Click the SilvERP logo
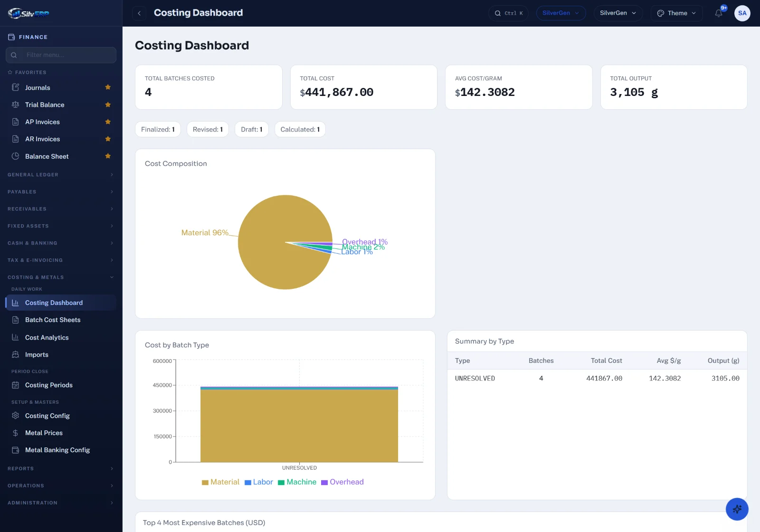This screenshot has width=760, height=532. point(28,13)
